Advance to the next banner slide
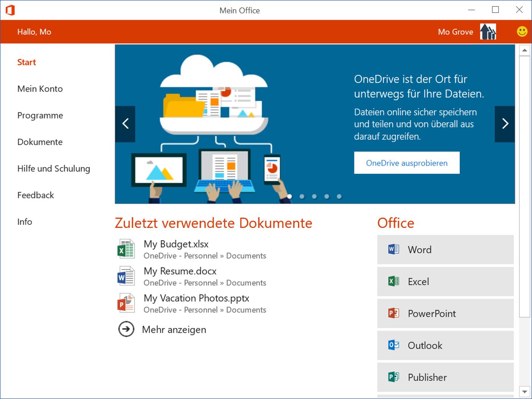 [505, 124]
